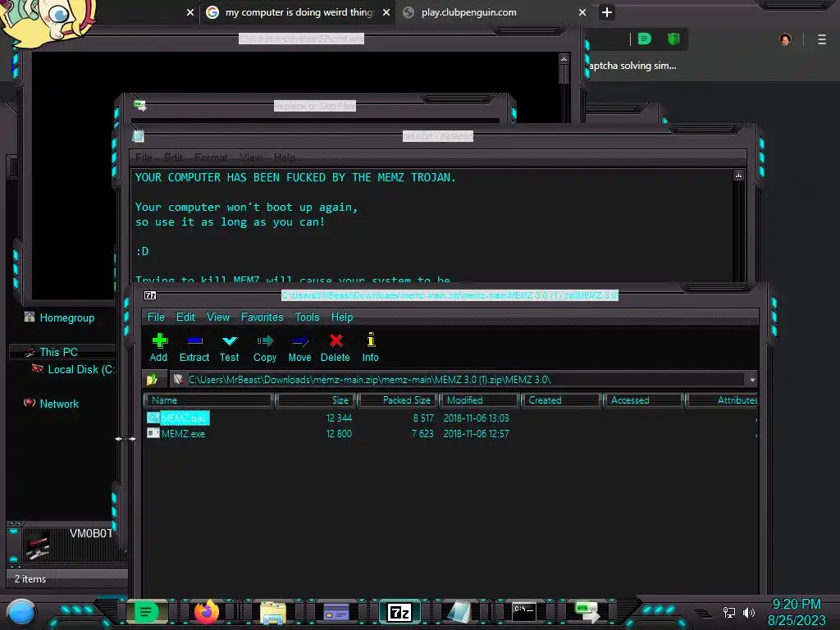Sort by the Accessed column header
The width and height of the screenshot is (840, 630).
coord(643,400)
